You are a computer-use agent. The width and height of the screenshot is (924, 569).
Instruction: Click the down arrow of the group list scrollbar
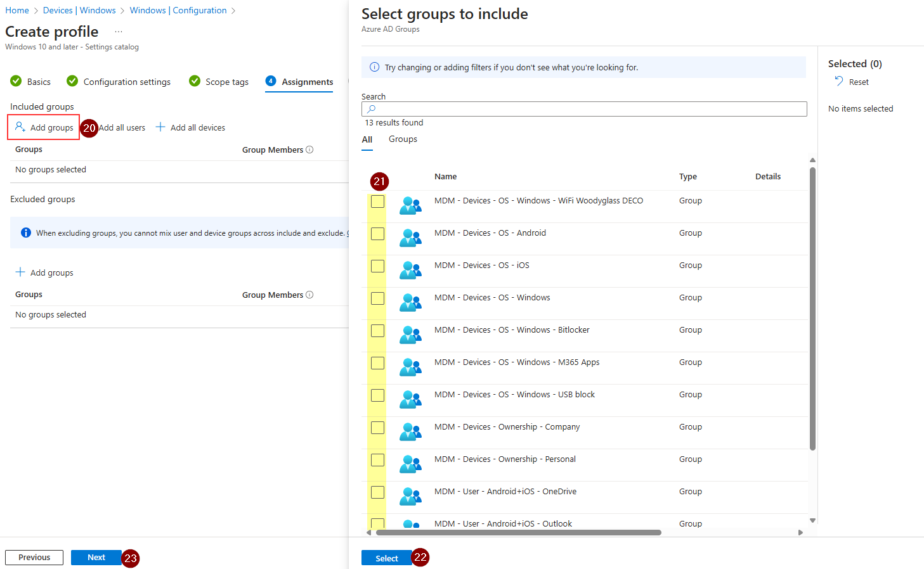point(812,520)
